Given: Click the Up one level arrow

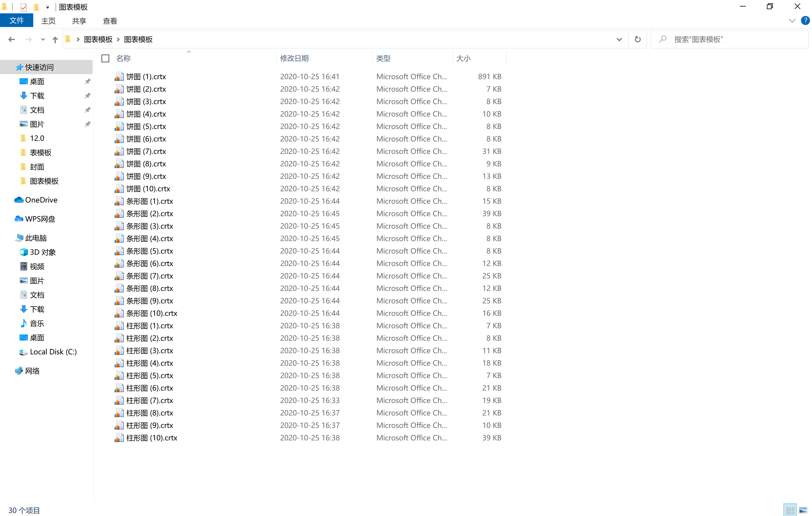Looking at the screenshot, I should (x=55, y=39).
